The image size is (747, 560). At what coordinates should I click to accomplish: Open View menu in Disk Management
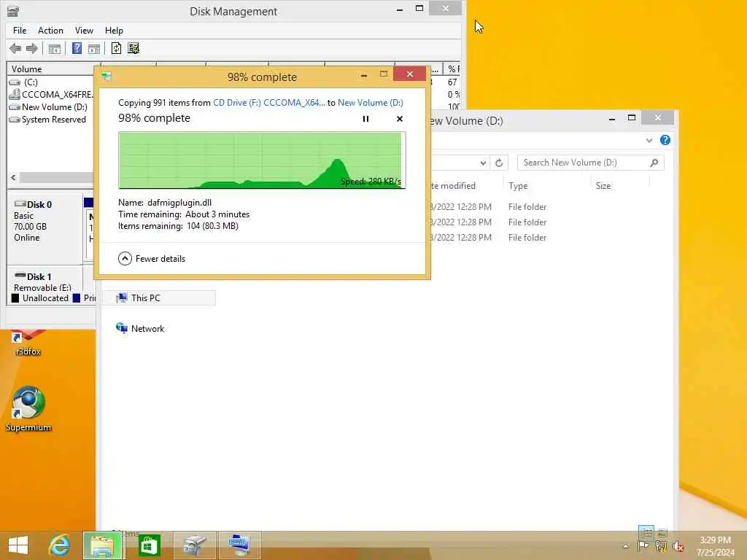(84, 31)
